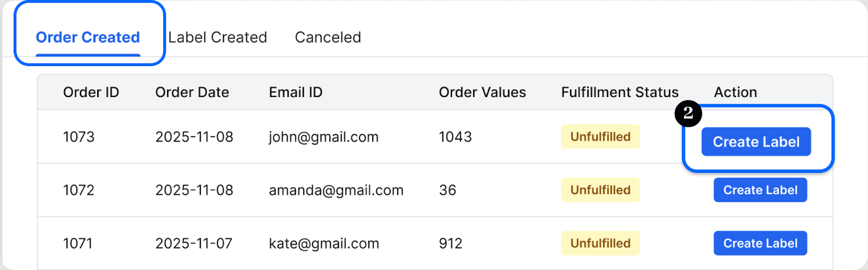This screenshot has width=868, height=270.
Task: Create label for order 1071
Action: 760,243
